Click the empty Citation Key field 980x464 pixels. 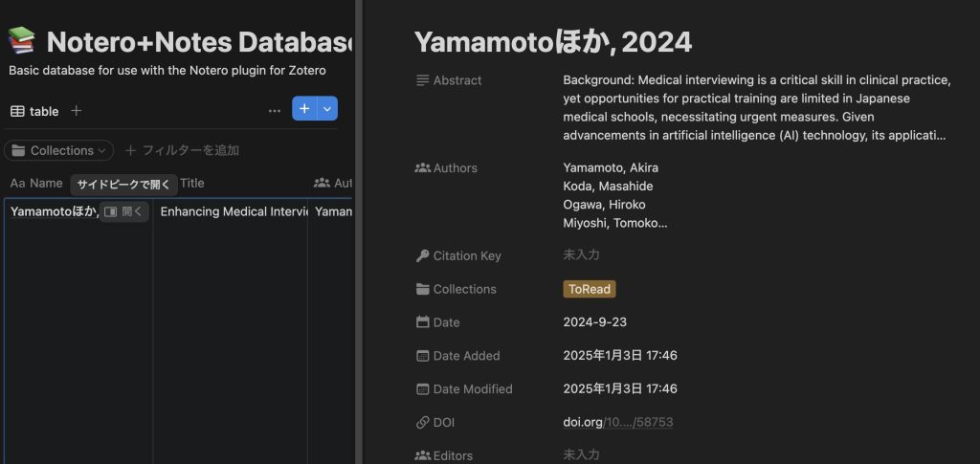[581, 255]
